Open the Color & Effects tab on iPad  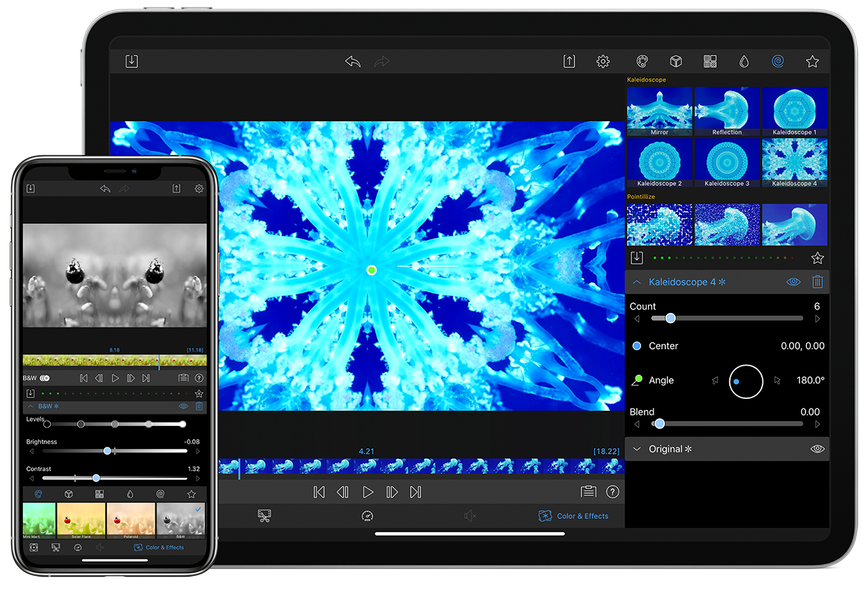574,516
